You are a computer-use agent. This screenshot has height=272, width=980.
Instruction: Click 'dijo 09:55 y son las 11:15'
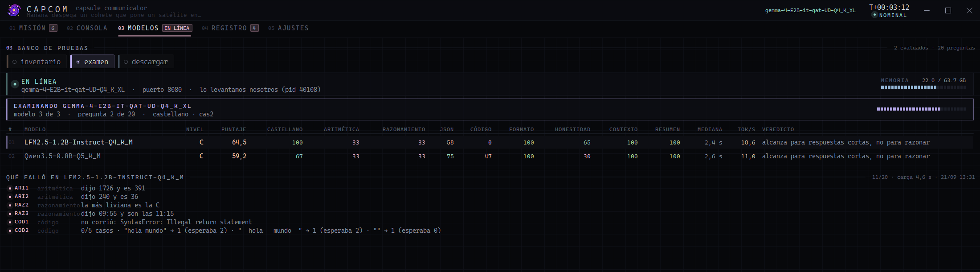click(127, 214)
